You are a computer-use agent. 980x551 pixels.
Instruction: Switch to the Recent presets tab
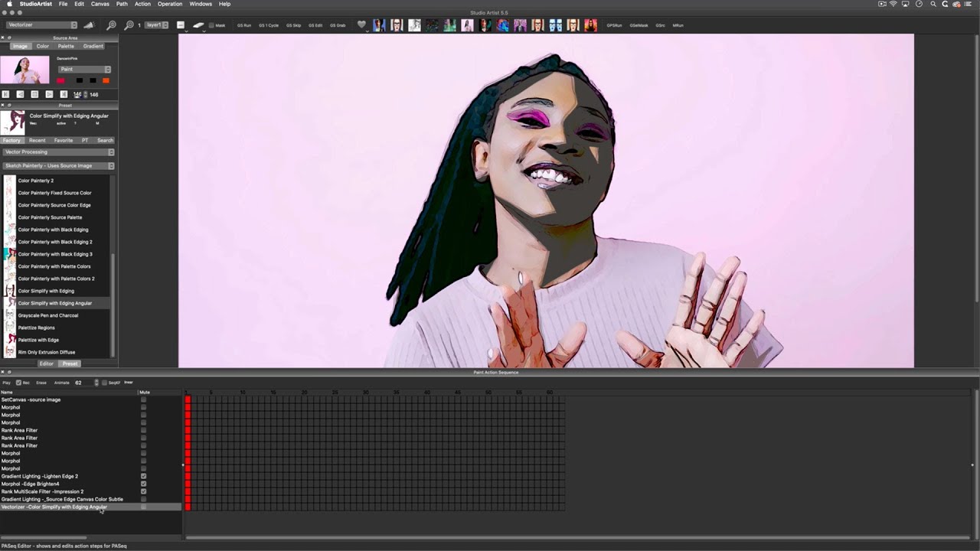pyautogui.click(x=38, y=140)
